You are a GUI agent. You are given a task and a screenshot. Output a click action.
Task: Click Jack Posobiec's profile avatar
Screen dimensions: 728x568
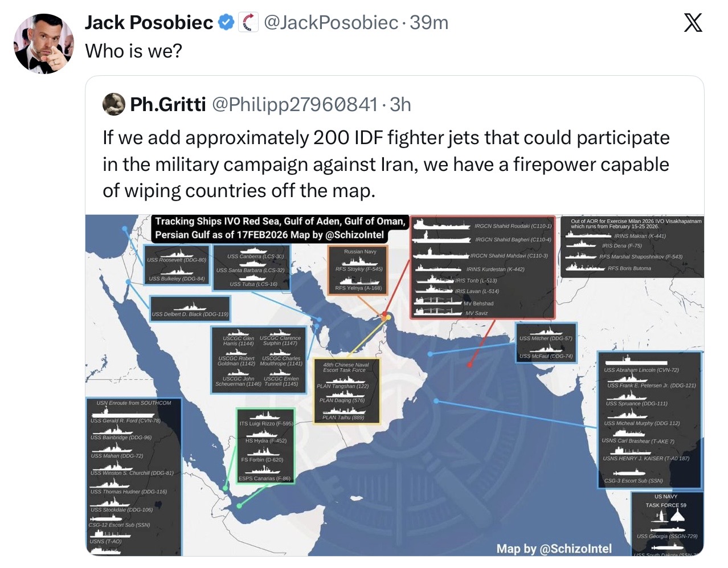click(43, 44)
